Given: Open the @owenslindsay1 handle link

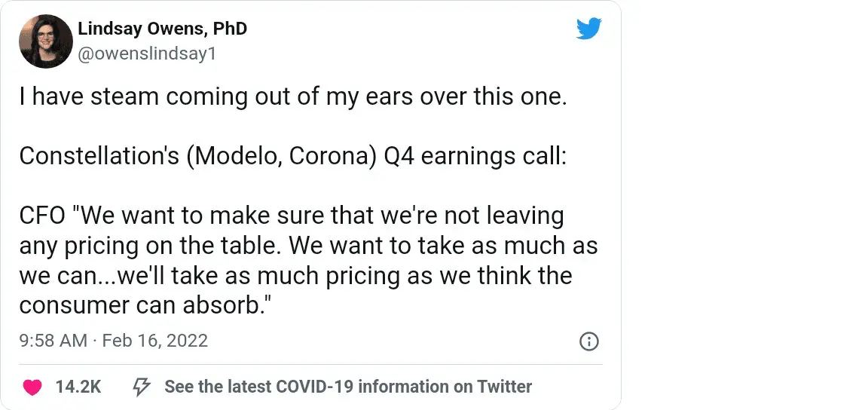Looking at the screenshot, I should pos(148,54).
